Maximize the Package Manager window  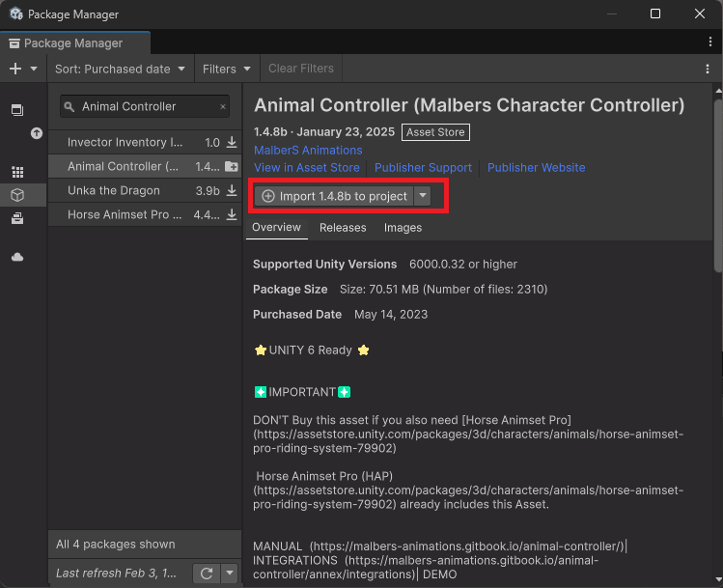(x=654, y=14)
